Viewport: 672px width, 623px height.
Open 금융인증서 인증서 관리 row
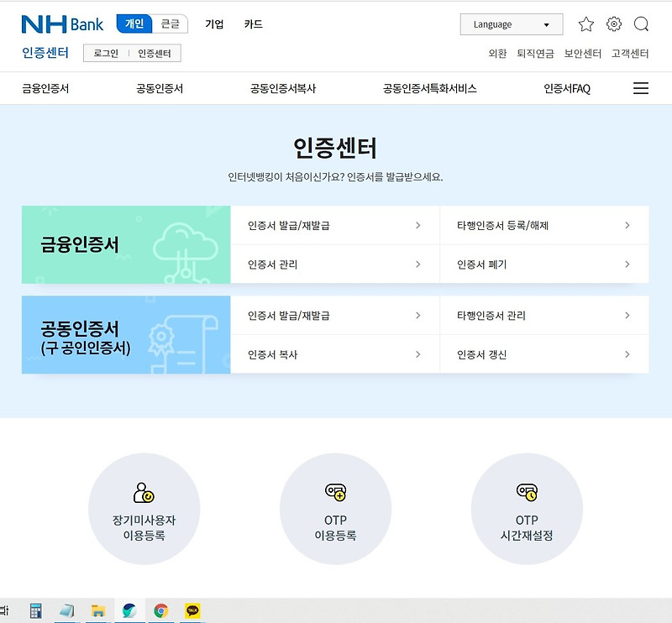[334, 264]
